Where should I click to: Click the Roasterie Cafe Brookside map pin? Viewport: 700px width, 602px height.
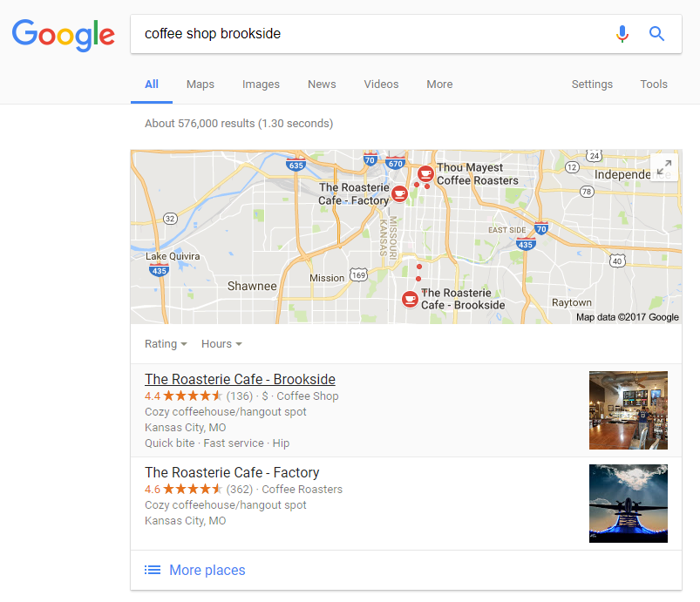click(x=410, y=300)
